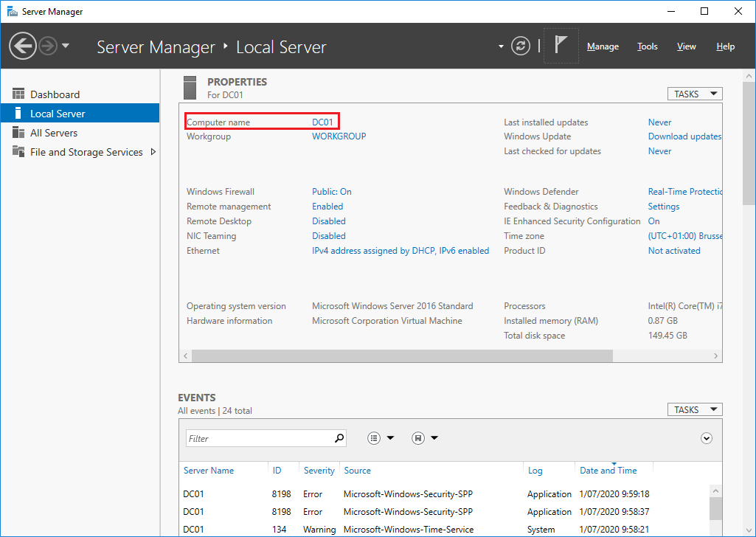The height and width of the screenshot is (537, 756).
Task: Sort by ID column header
Action: (x=277, y=471)
